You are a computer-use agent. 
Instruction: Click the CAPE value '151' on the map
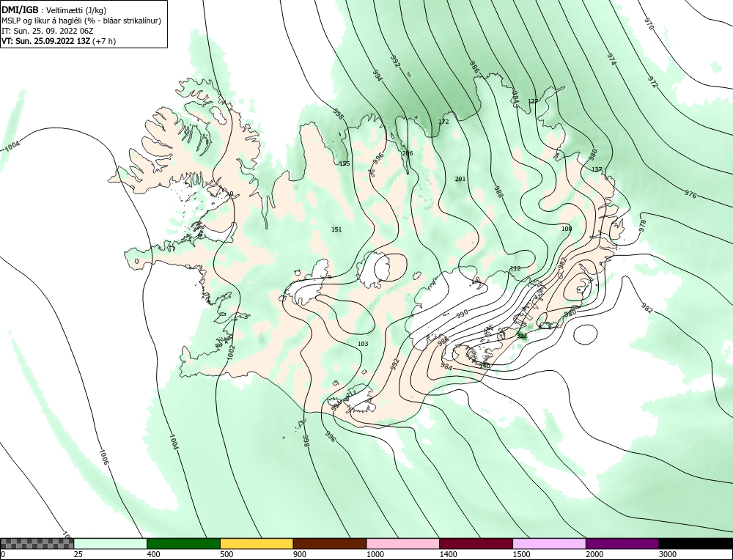[336, 229]
